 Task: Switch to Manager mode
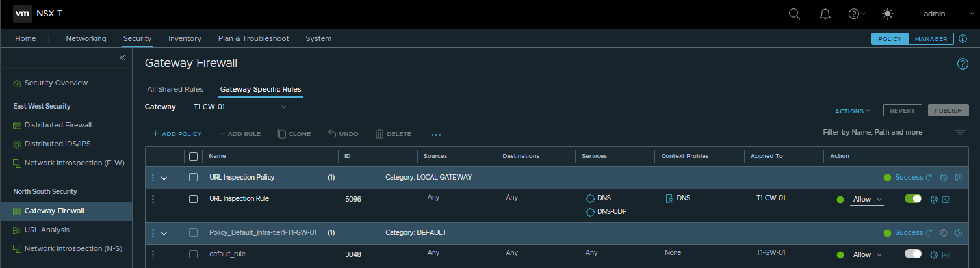point(931,39)
